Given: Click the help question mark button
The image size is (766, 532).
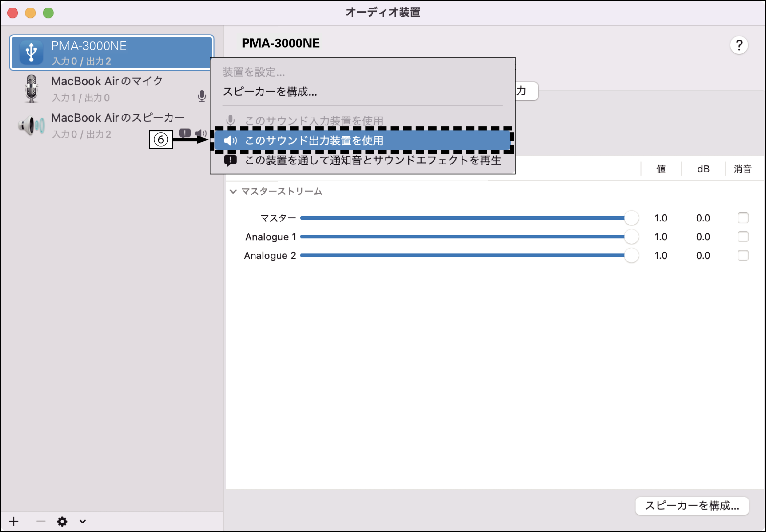Looking at the screenshot, I should [739, 45].
